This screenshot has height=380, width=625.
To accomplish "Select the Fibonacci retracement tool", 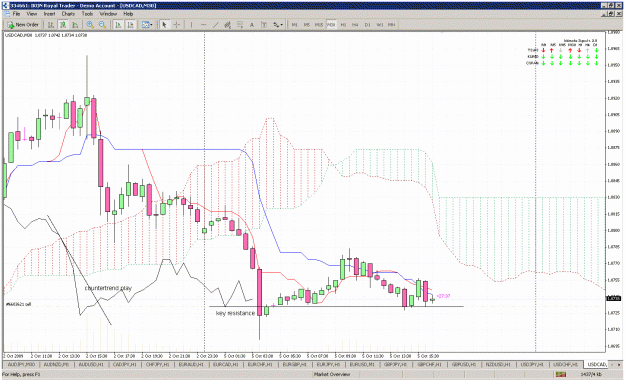I will [x=240, y=25].
